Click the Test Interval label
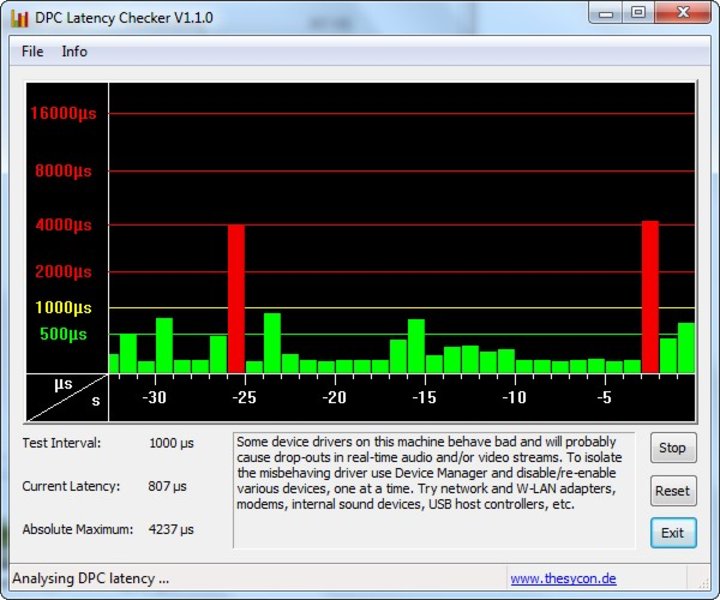Viewport: 720px width, 600px height. [62, 443]
